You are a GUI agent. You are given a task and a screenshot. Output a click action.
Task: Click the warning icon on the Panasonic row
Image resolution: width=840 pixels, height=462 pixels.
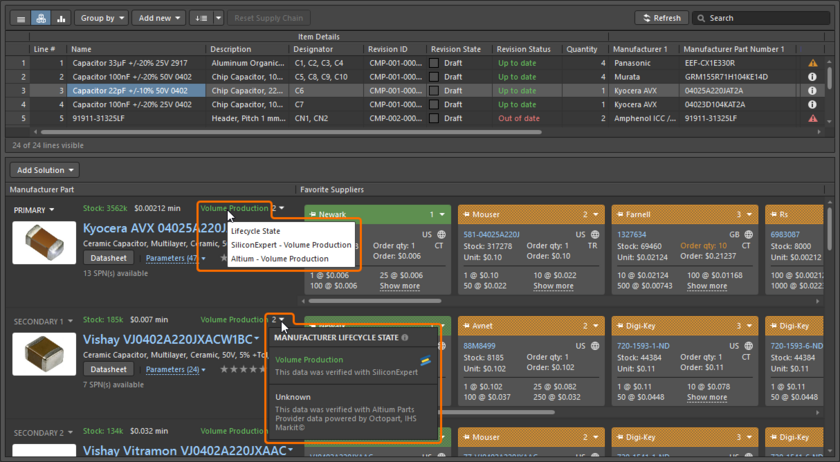[x=813, y=63]
